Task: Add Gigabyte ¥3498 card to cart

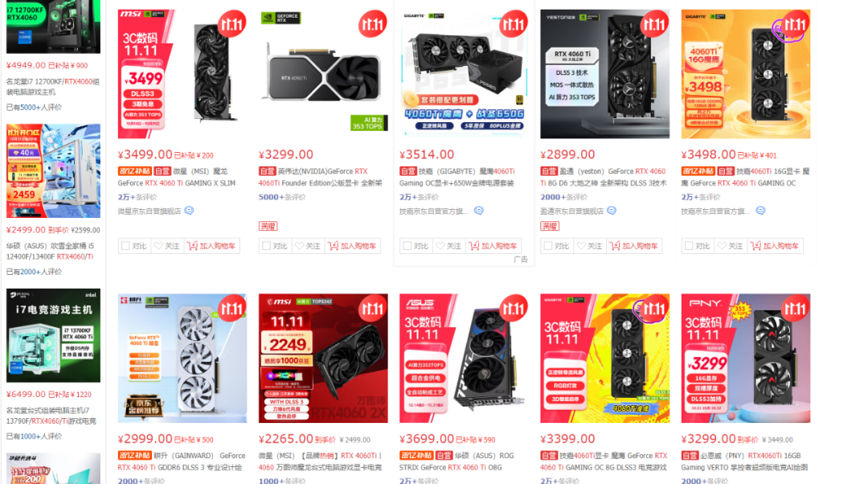Action: click(x=775, y=246)
